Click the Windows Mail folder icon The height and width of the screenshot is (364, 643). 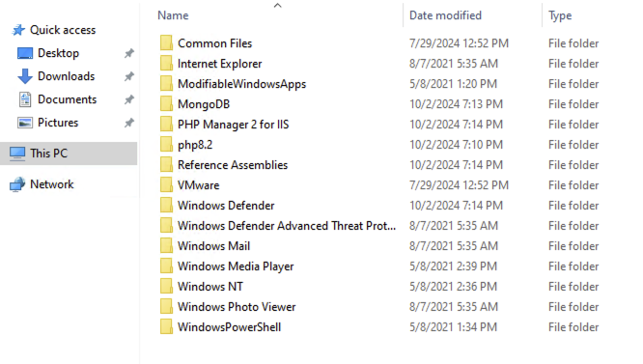(166, 246)
